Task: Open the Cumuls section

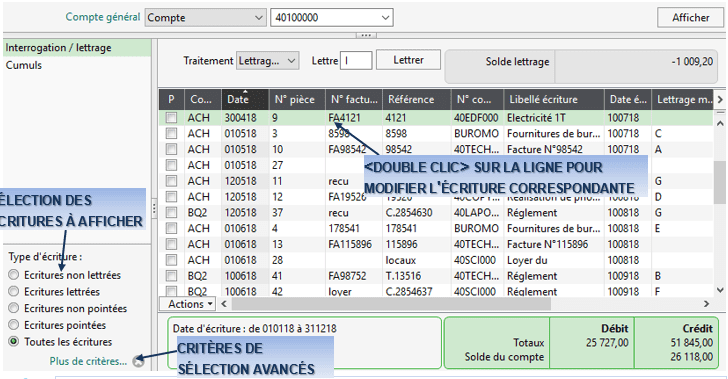Action: pos(24,65)
